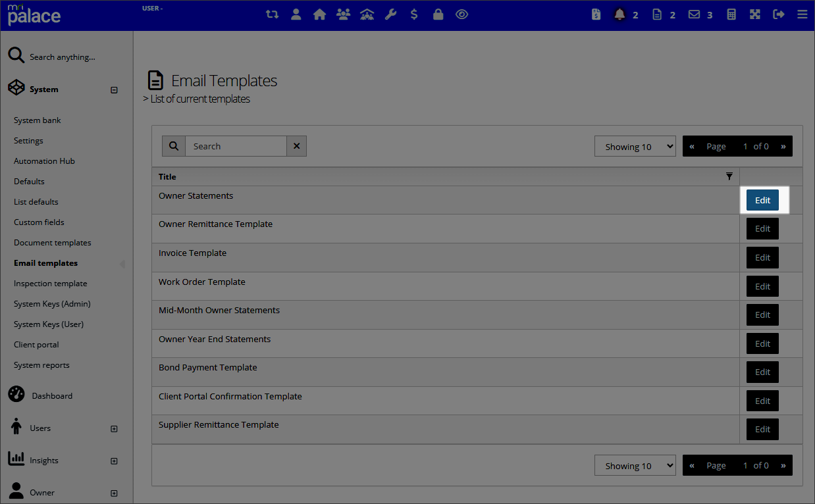
Task: Expand the Users section
Action: click(114, 429)
